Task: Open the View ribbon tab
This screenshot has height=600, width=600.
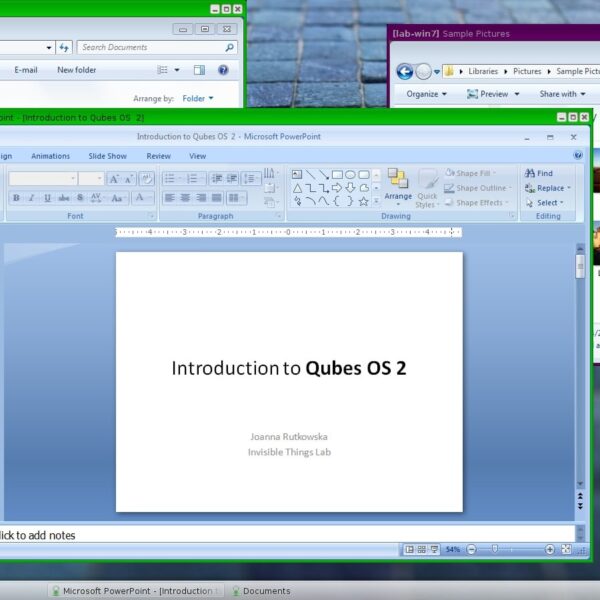Action: pyautogui.click(x=197, y=156)
